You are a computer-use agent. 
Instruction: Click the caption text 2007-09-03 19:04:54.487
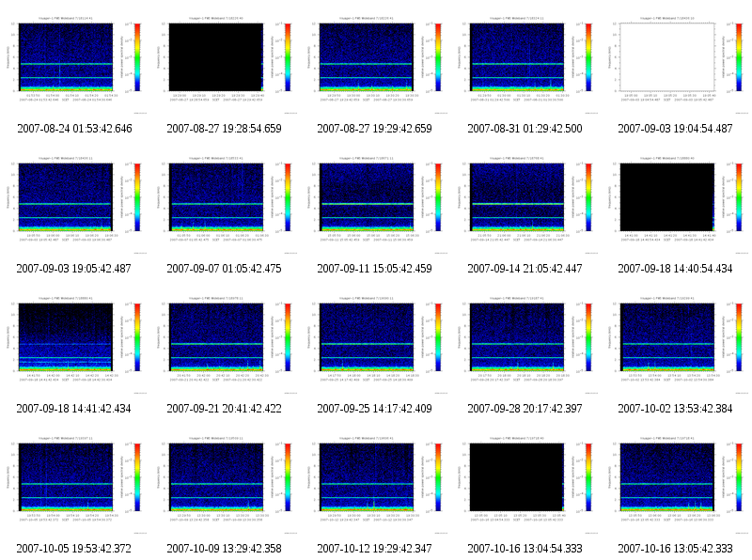675,129
